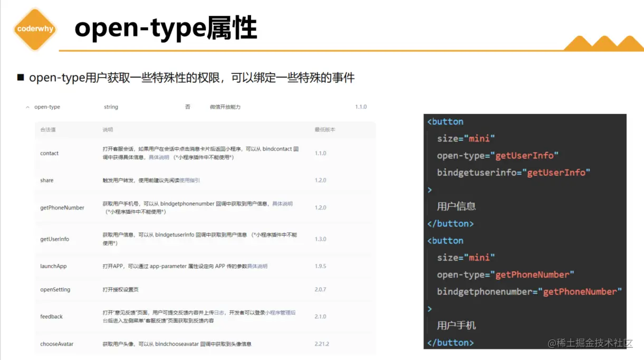Select the feedback value cell
The image size is (644, 360).
point(52,317)
